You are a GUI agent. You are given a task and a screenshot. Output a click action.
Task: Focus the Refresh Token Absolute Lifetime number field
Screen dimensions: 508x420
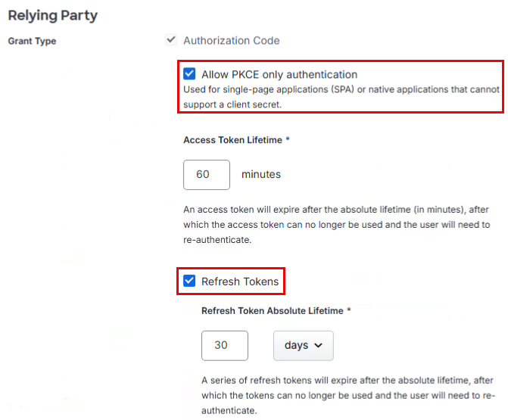225,345
